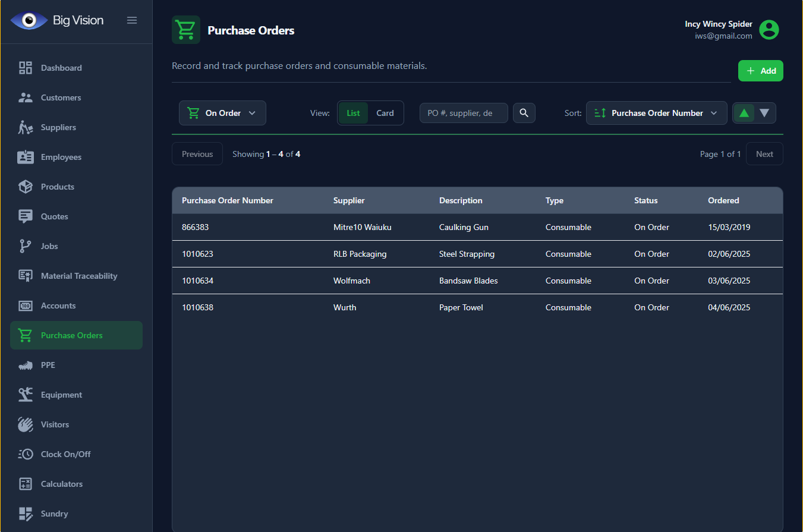Click the user profile avatar icon
The width and height of the screenshot is (803, 532).
pyautogui.click(x=769, y=30)
